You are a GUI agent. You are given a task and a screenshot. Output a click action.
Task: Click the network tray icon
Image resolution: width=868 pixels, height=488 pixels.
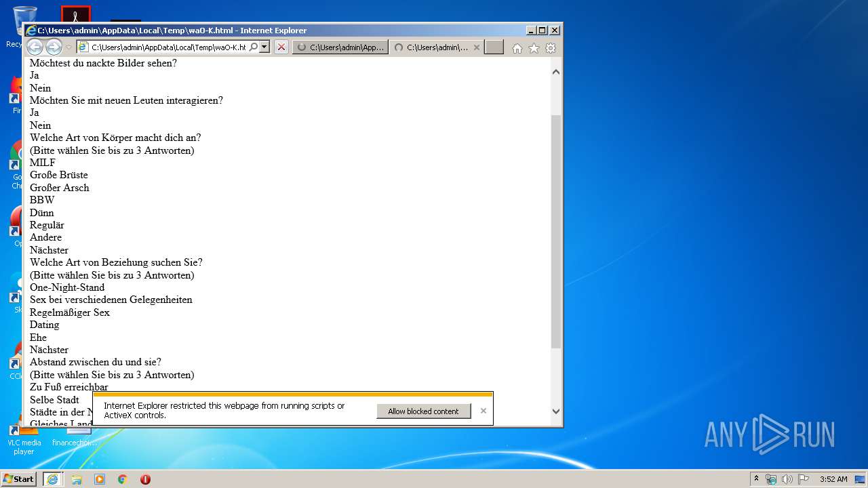pos(771,479)
